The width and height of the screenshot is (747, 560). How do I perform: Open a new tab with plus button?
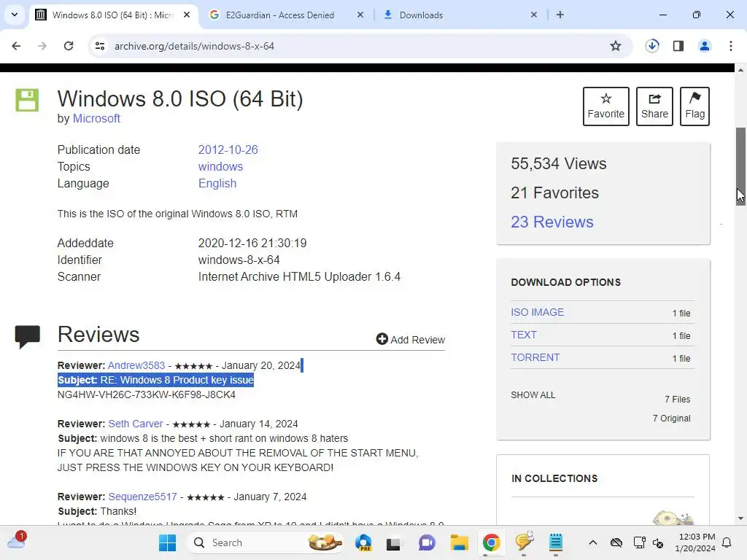coord(560,15)
